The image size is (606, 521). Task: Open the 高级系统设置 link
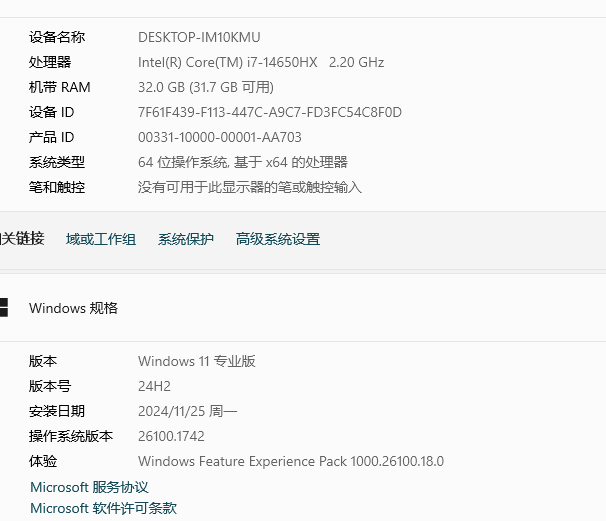[x=278, y=239]
